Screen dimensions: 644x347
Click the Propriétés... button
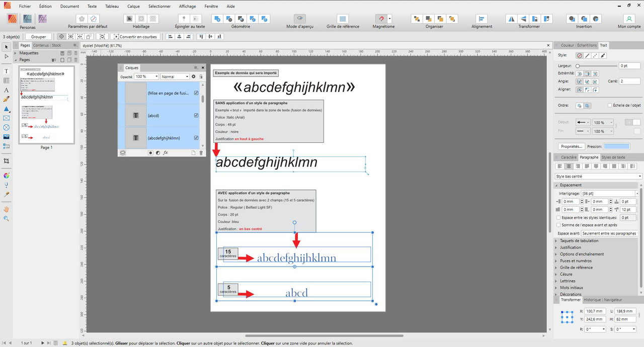[571, 146]
